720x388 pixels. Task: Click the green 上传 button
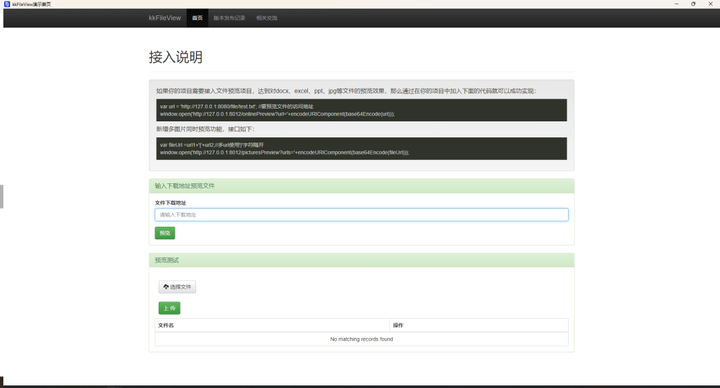point(169,308)
